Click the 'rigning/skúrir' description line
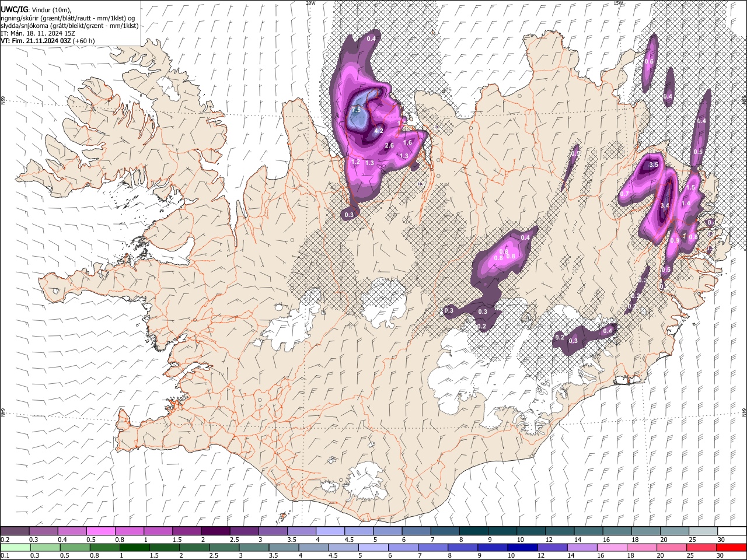 pos(67,18)
